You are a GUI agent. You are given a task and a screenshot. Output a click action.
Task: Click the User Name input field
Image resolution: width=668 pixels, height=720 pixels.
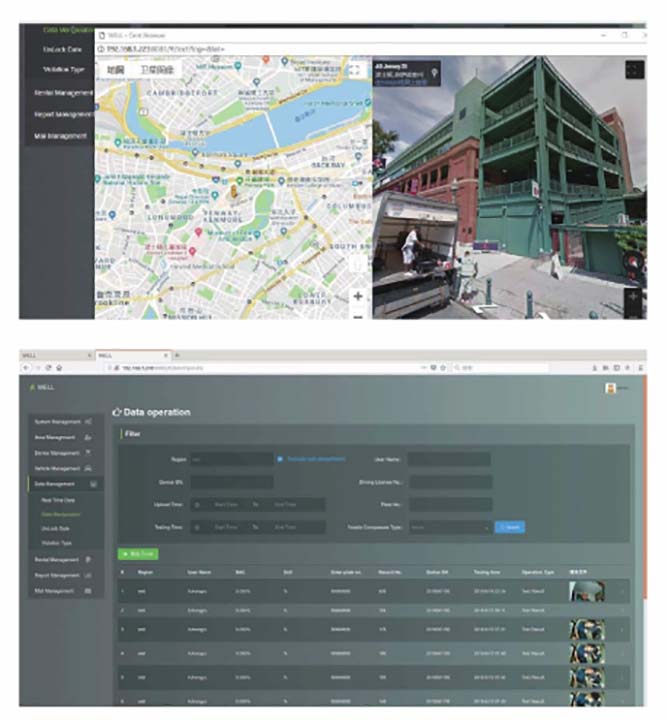click(448, 459)
